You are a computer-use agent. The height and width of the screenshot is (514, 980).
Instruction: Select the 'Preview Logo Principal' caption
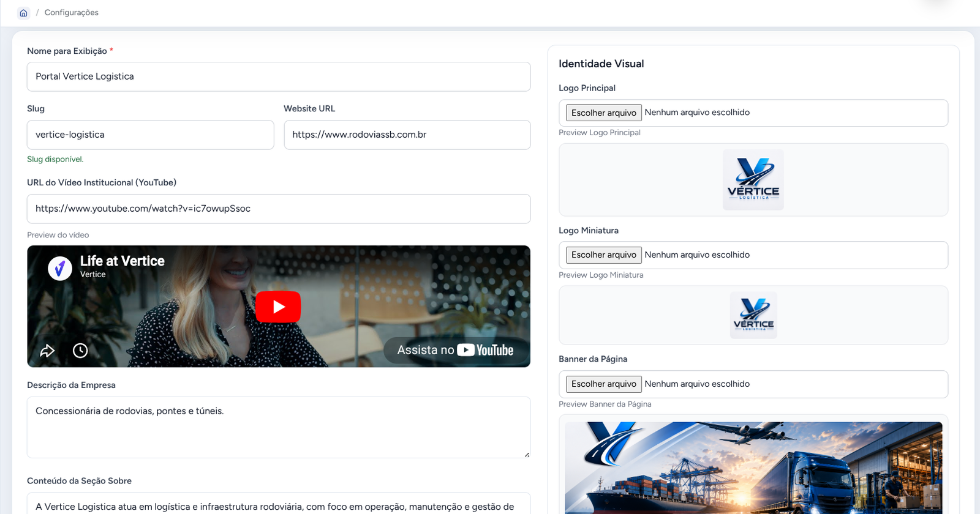coord(600,133)
